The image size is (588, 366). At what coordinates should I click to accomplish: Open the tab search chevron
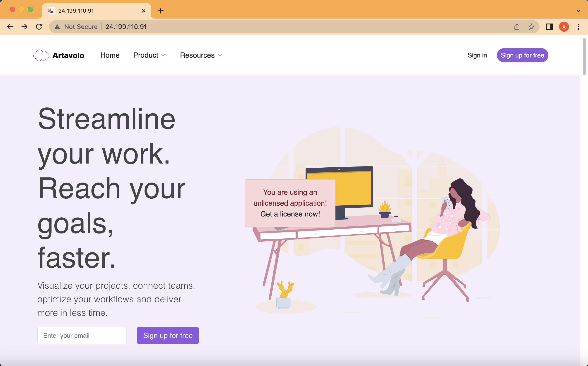[x=578, y=11]
